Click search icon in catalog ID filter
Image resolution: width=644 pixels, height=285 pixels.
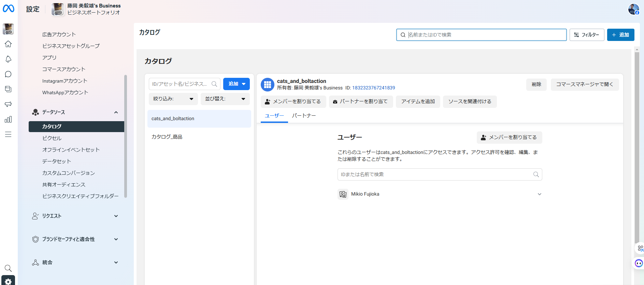214,84
